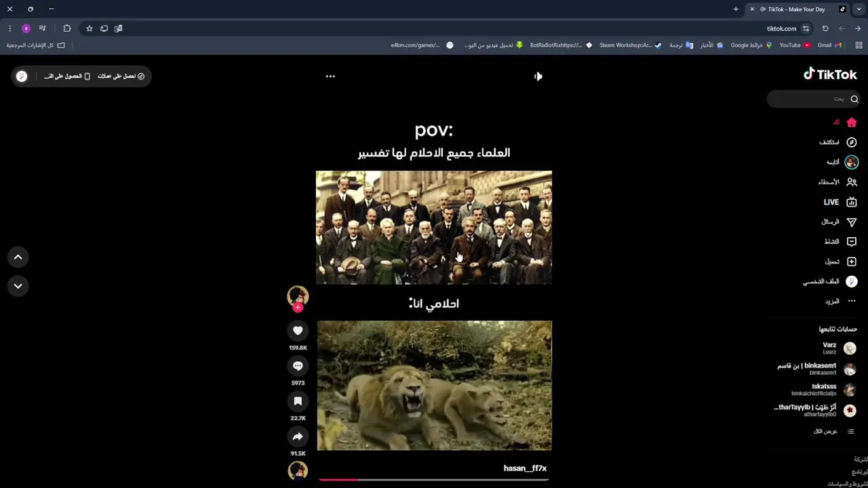Open Chrome extensions puzzle icon
Viewport: 868px width, 488px height.
(x=66, y=28)
